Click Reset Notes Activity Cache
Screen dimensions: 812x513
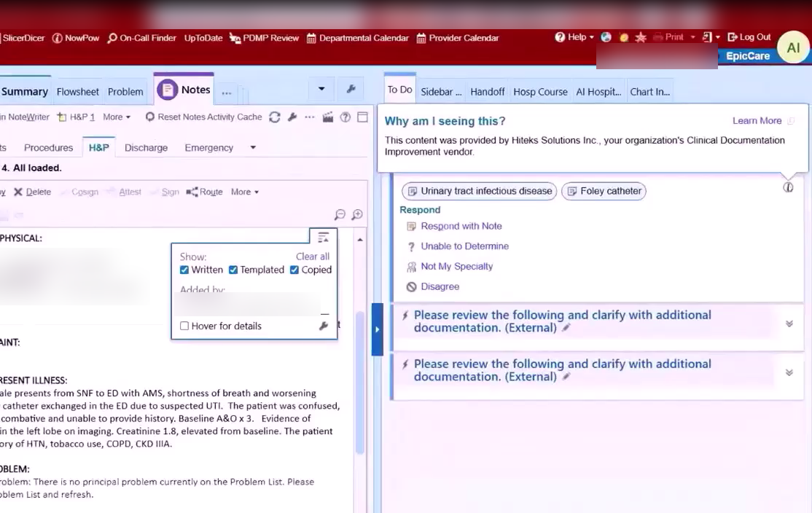coord(203,117)
